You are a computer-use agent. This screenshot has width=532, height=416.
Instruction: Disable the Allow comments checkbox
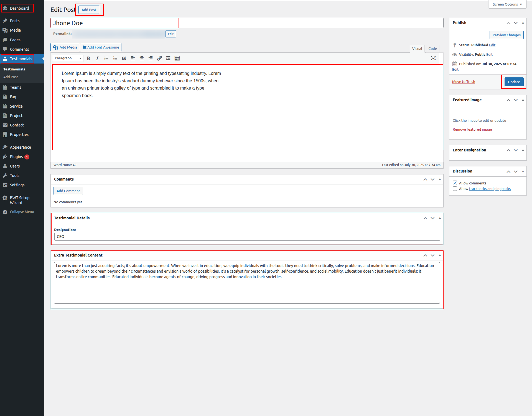[455, 183]
